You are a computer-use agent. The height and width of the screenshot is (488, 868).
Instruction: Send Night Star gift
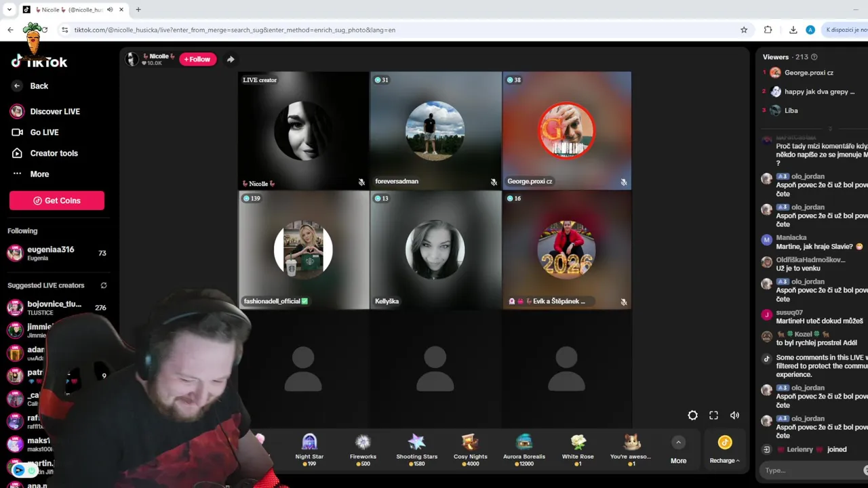tap(309, 449)
